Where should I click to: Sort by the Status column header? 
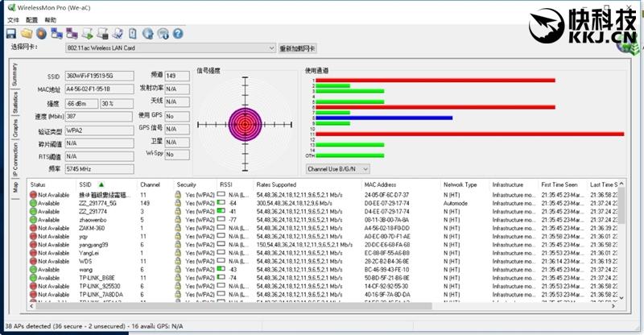tap(38, 184)
